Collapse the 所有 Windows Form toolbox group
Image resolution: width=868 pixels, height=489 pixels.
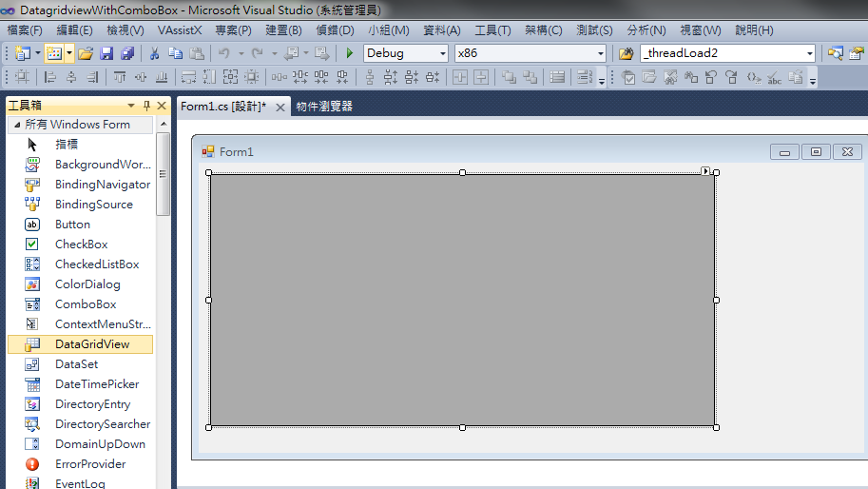[x=16, y=125]
